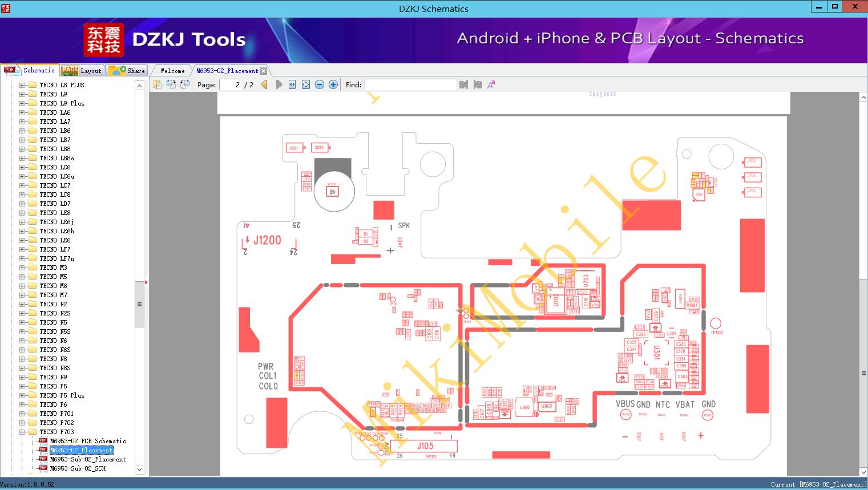Click the document viewer scroll-up arrow
The image size is (868, 490).
click(863, 98)
